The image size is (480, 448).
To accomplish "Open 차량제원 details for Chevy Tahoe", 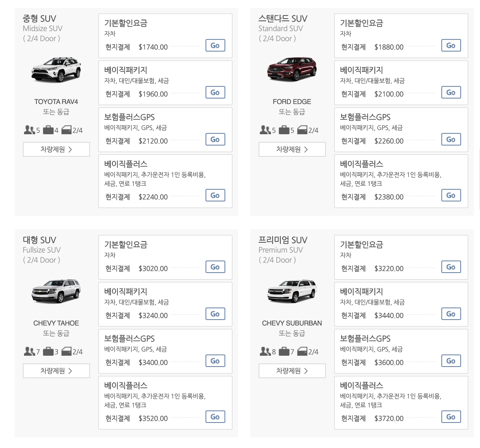I will click(56, 371).
